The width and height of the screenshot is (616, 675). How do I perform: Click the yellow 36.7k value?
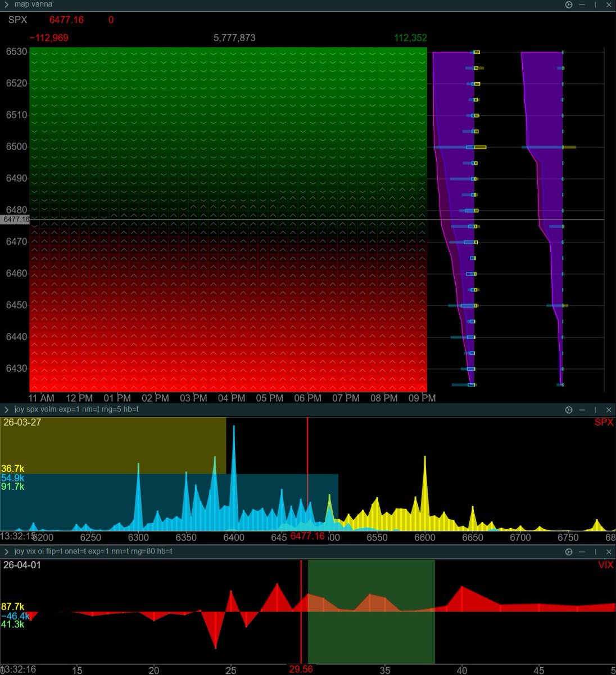(x=12, y=469)
